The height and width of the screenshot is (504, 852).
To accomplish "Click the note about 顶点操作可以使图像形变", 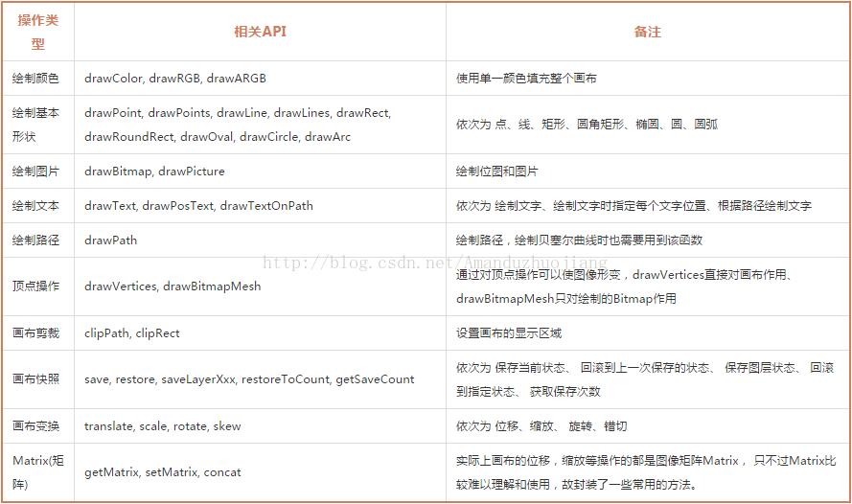I will click(x=625, y=286).
